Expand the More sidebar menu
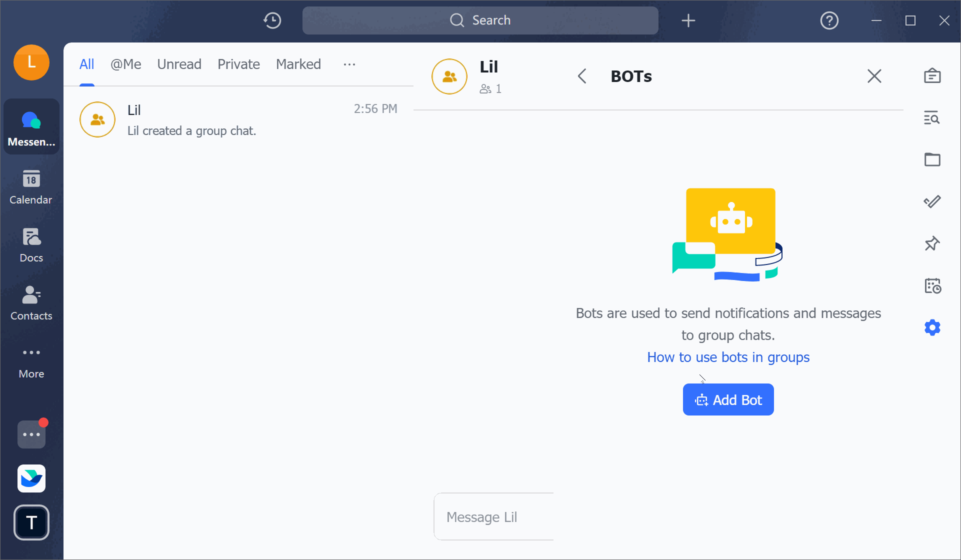 point(31,361)
